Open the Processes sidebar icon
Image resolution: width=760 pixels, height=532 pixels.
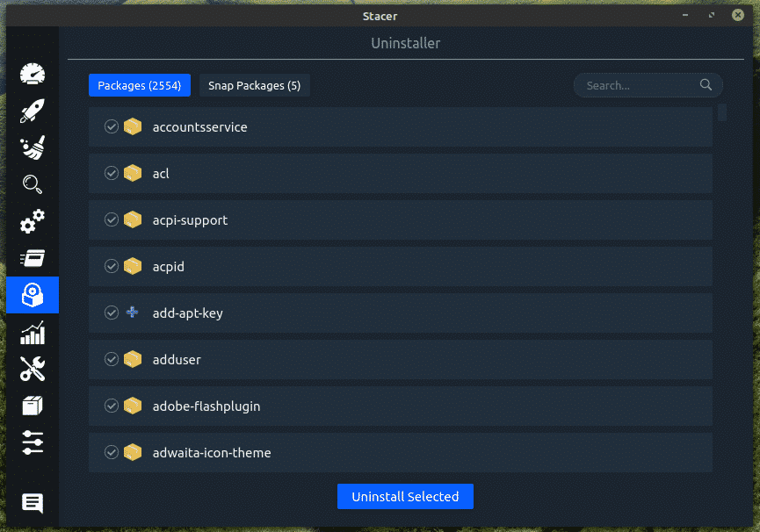pyautogui.click(x=33, y=258)
